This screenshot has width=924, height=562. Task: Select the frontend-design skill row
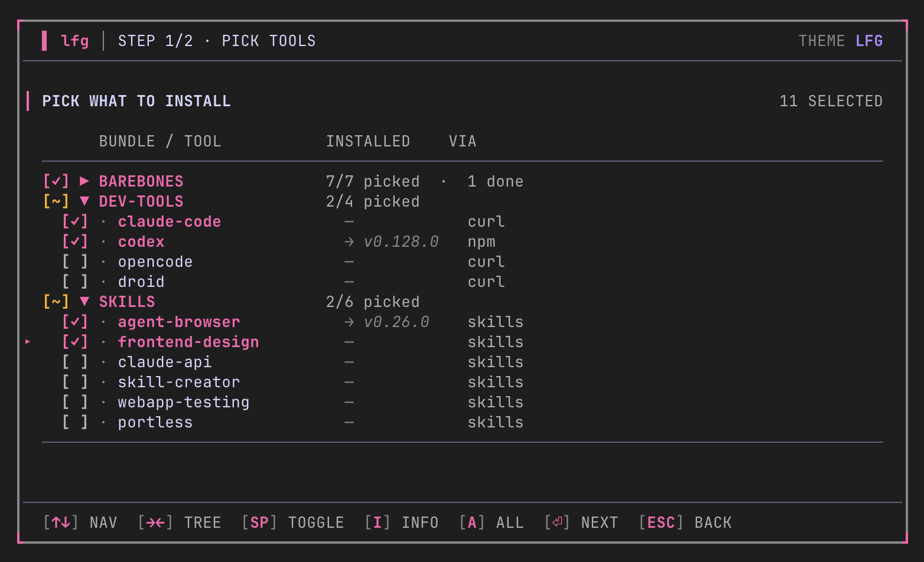(463, 342)
